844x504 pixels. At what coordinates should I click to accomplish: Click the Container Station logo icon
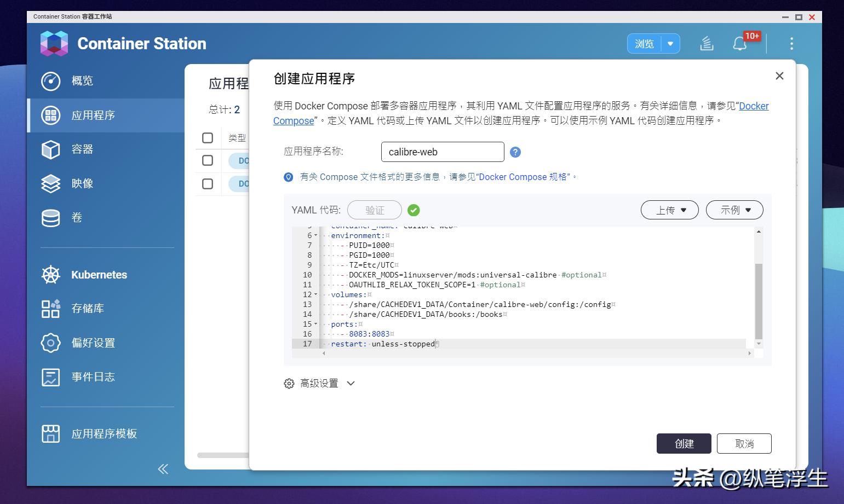pyautogui.click(x=54, y=43)
